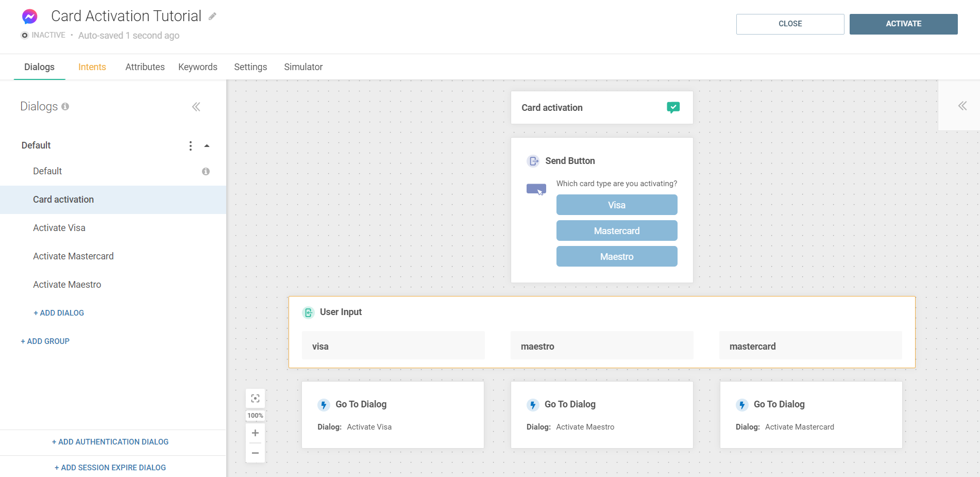Screen dimensions: 980x477
Task: Switch to the Intents tab
Action: tap(92, 67)
